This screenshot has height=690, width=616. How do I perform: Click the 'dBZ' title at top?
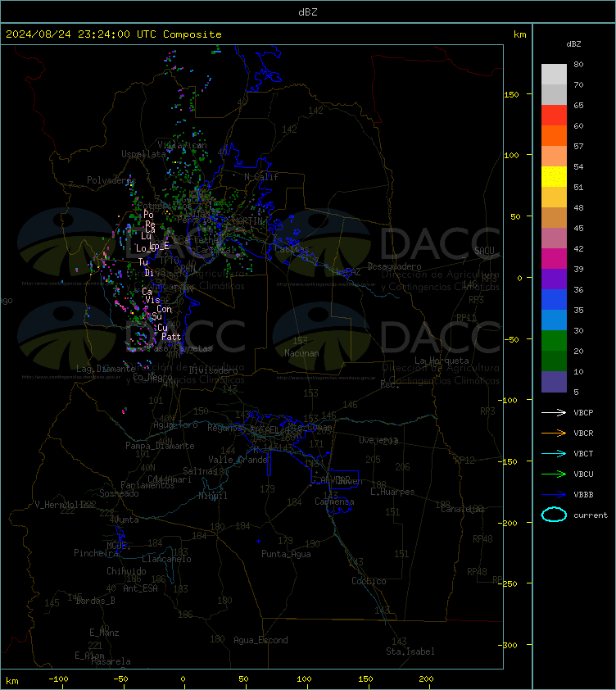click(x=308, y=11)
